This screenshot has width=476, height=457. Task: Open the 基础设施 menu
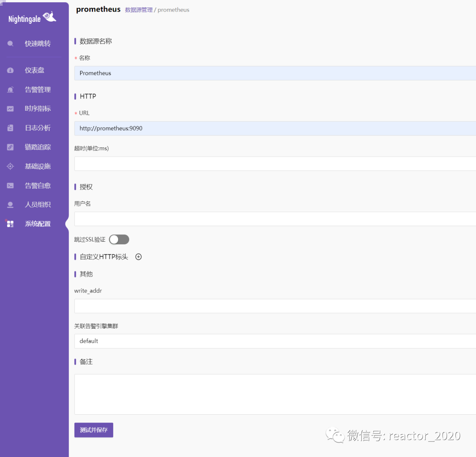[37, 166]
